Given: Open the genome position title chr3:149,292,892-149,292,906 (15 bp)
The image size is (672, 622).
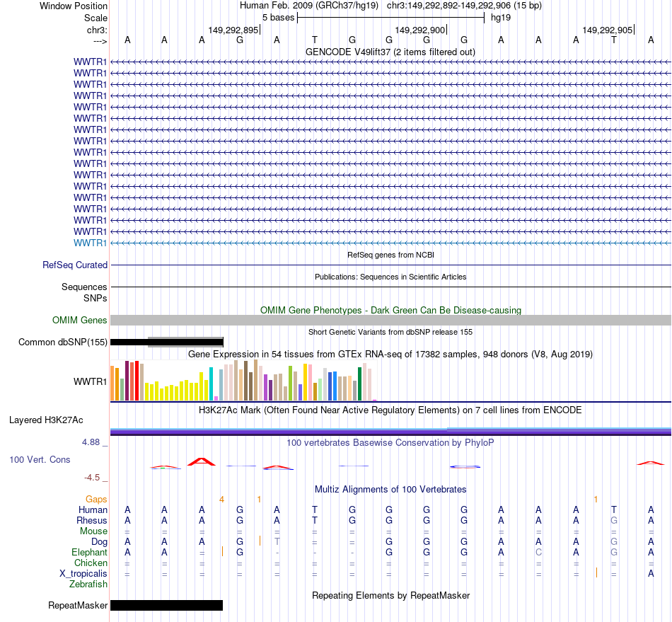Looking at the screenshot, I should point(464,6).
